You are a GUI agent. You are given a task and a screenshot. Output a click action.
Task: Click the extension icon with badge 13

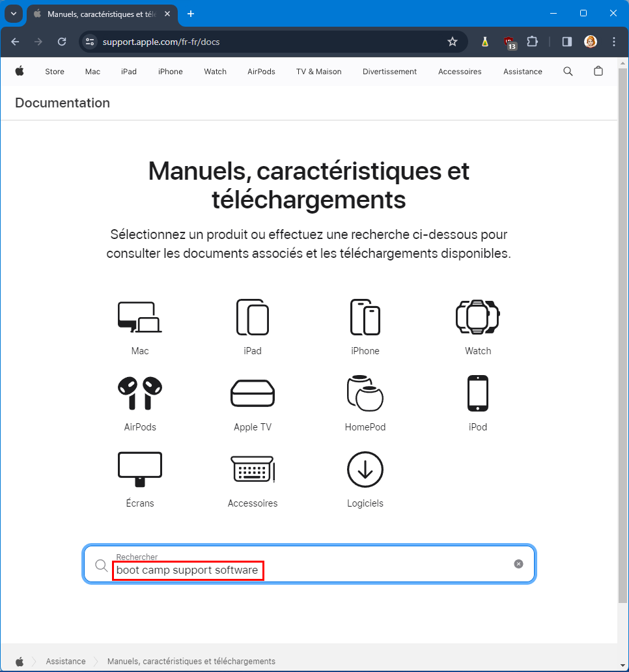click(x=509, y=42)
